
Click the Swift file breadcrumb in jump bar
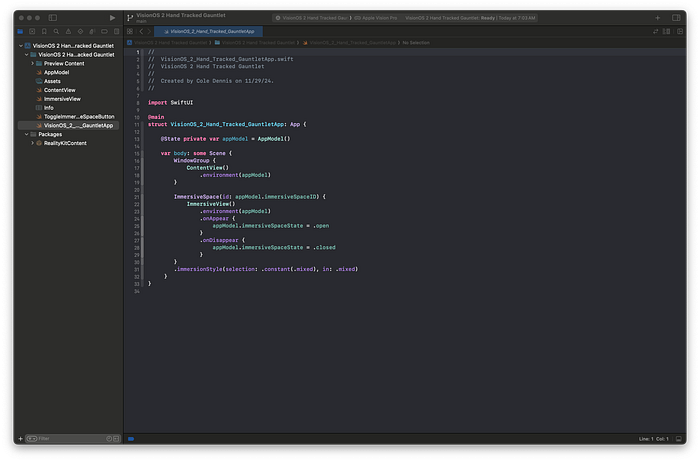click(x=350, y=43)
